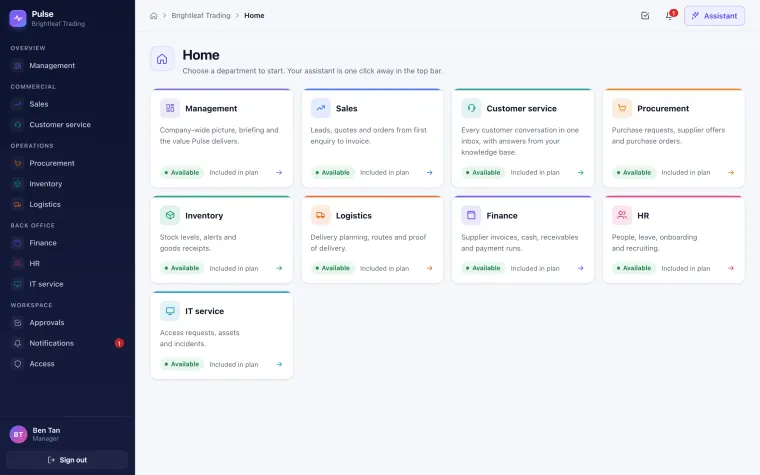Click the arrow on Customer service card

click(581, 173)
